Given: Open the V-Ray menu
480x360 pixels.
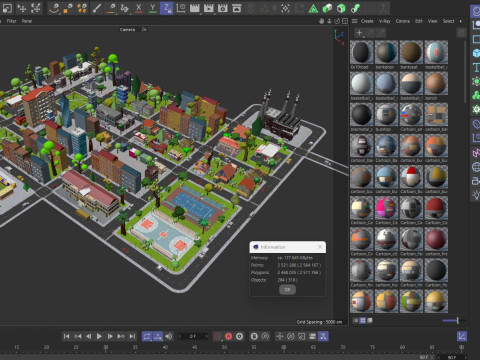Looking at the screenshot, I should [x=384, y=21].
